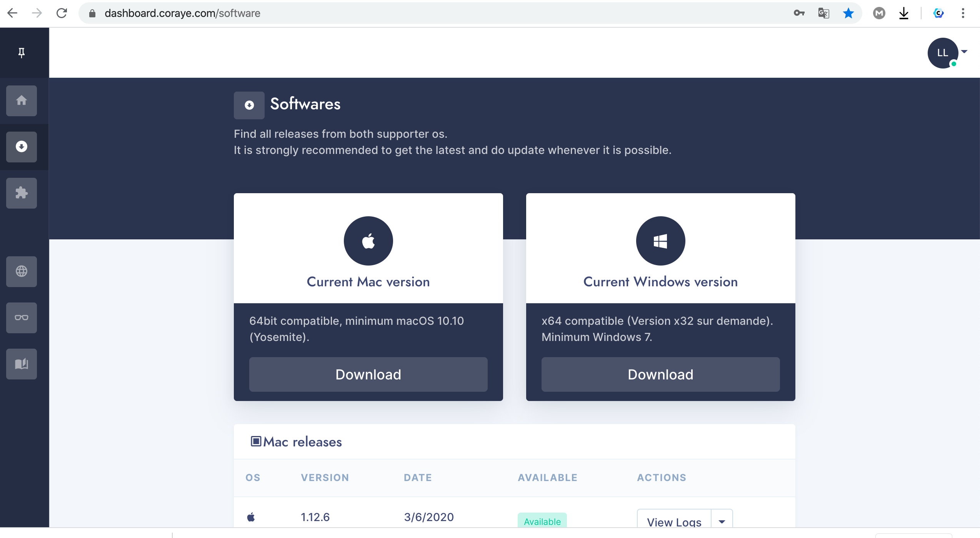This screenshot has width=980, height=538.
Task: Click the Available badge for 1.12.6
Action: pyautogui.click(x=542, y=520)
